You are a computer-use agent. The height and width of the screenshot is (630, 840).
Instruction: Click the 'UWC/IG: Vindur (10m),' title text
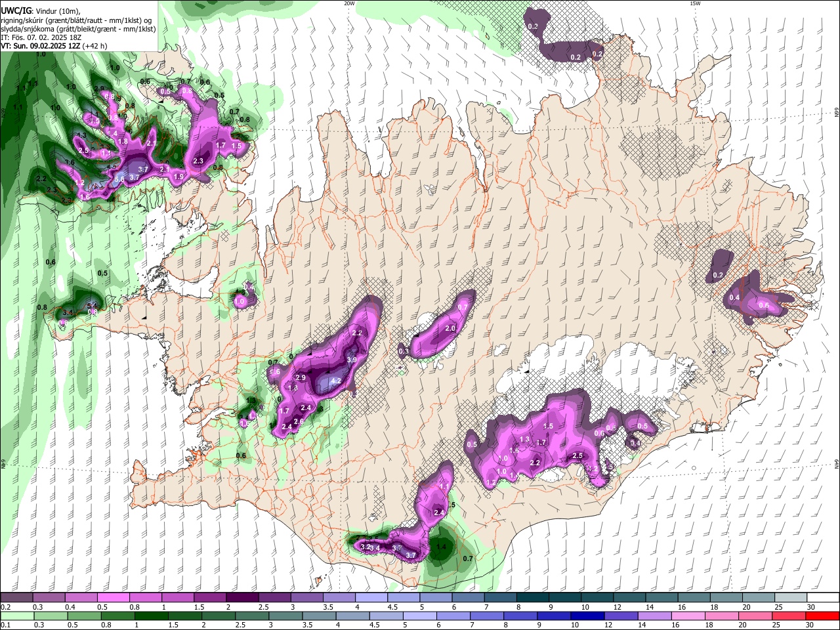click(x=41, y=11)
